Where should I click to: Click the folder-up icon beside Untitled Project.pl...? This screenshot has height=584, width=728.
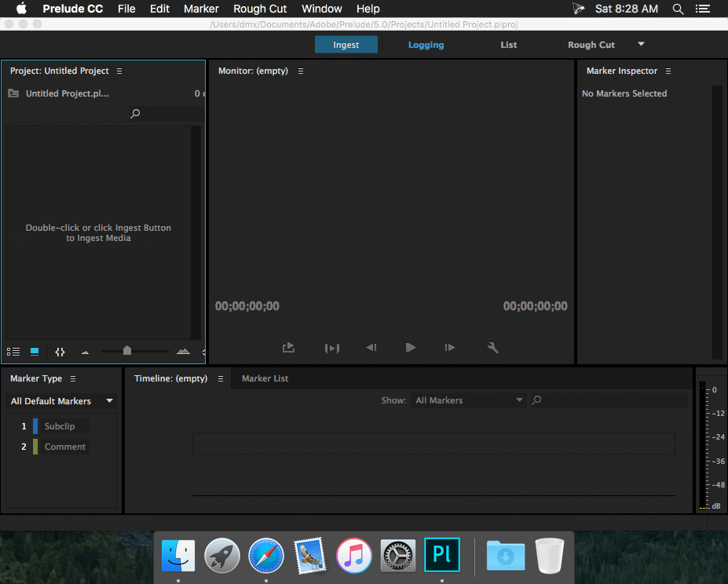pos(13,93)
